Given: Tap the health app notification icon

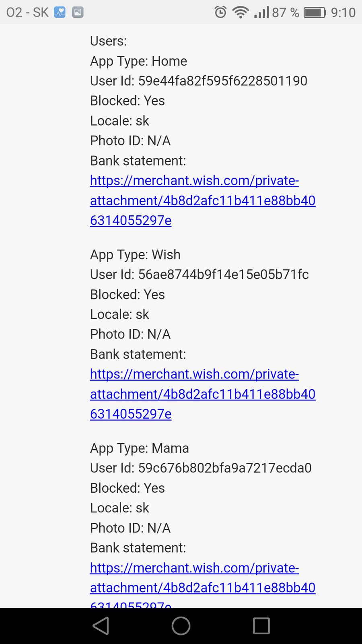Looking at the screenshot, I should tap(60, 12).
